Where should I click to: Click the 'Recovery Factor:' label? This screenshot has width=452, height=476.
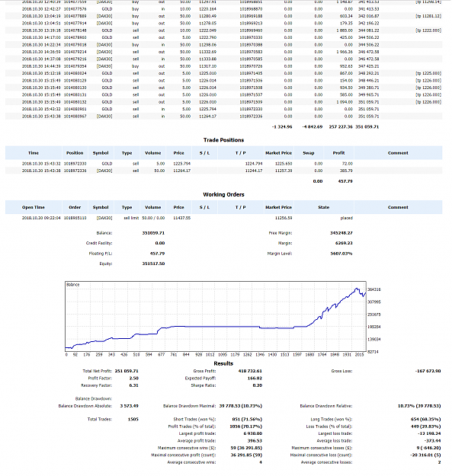pyautogui.click(x=97, y=385)
